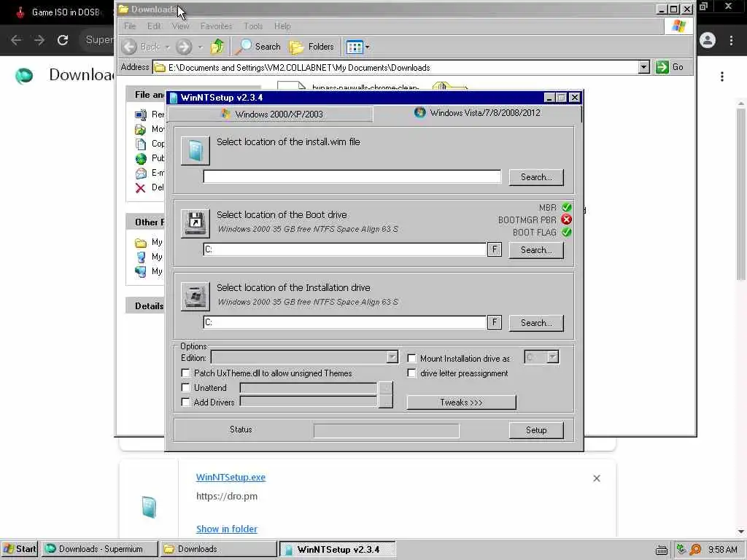
Task: Open the Views dropdown arrow in Explorer toolbar
Action: pyautogui.click(x=368, y=47)
